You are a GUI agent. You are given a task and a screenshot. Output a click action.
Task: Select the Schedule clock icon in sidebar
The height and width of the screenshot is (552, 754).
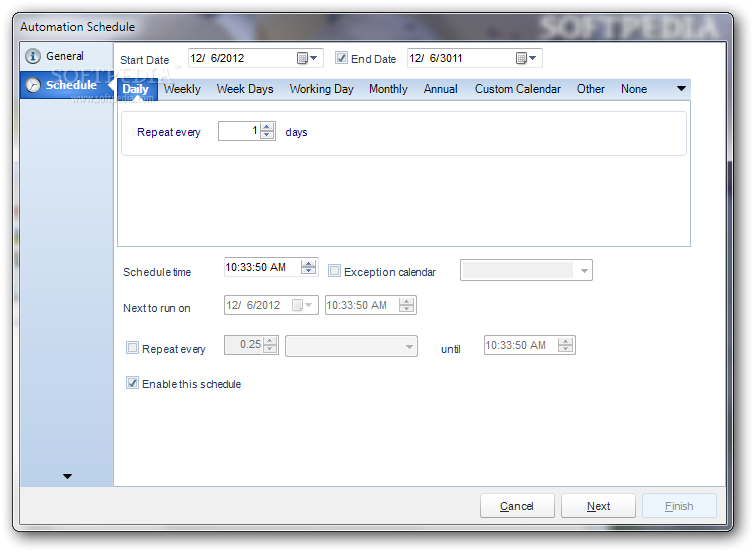click(x=33, y=85)
